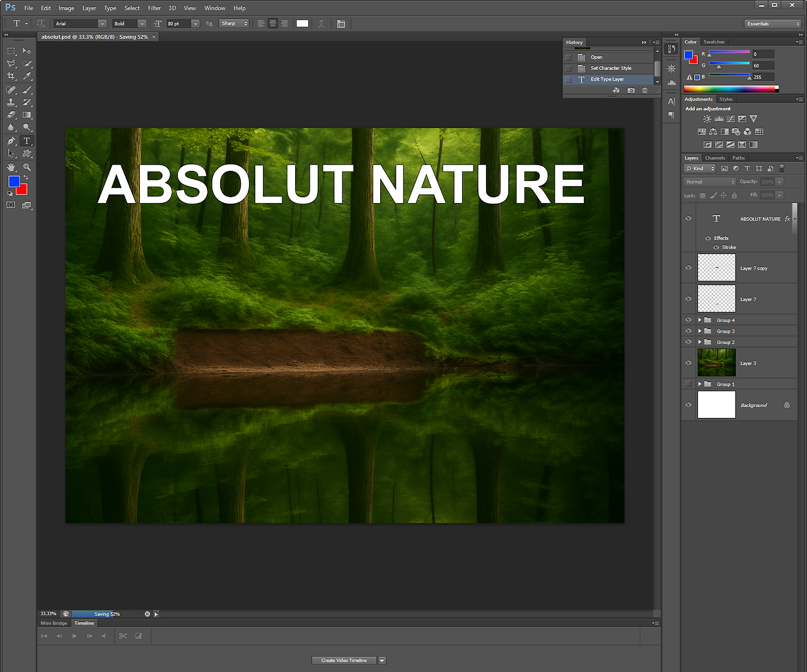Click the Create Video Timeline button
The width and height of the screenshot is (807, 672).
coord(344,661)
